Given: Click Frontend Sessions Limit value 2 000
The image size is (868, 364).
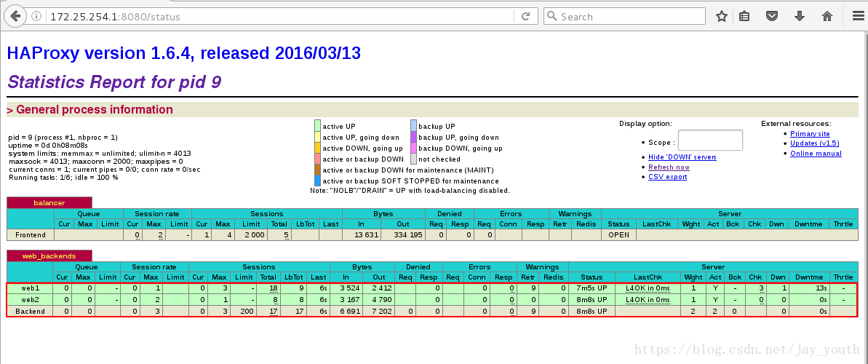Looking at the screenshot, I should point(254,235).
